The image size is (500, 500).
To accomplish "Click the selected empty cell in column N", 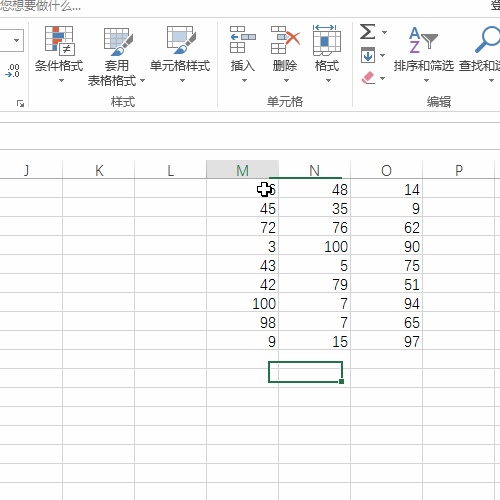I will [305, 372].
